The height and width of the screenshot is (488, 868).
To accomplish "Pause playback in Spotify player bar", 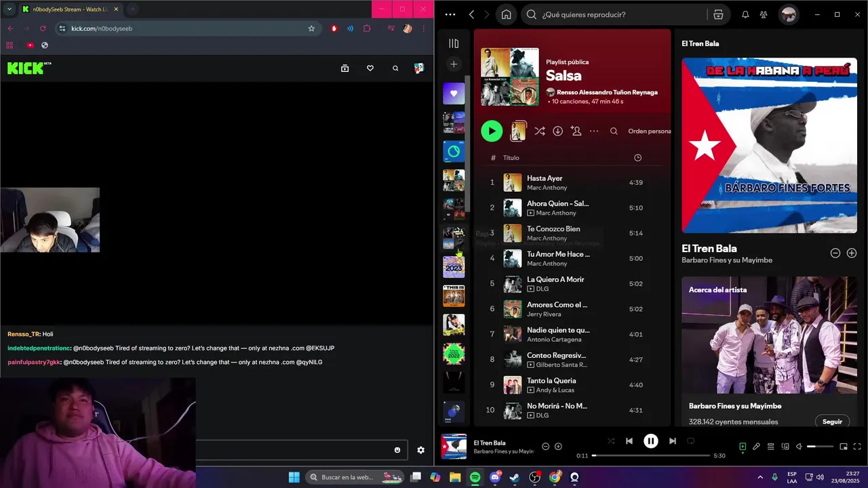I will pyautogui.click(x=650, y=441).
